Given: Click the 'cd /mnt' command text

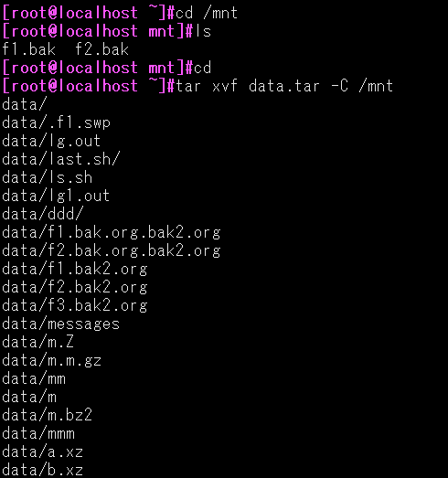Looking at the screenshot, I should tap(207, 13).
